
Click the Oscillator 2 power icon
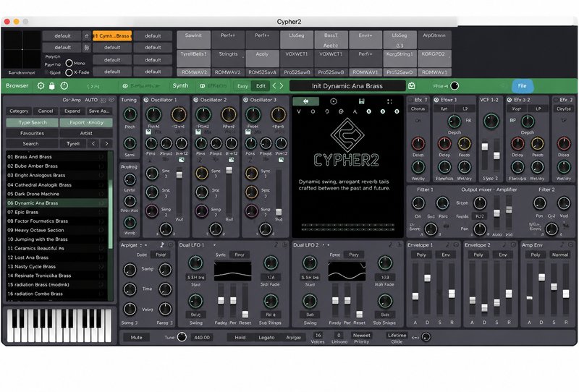196,100
